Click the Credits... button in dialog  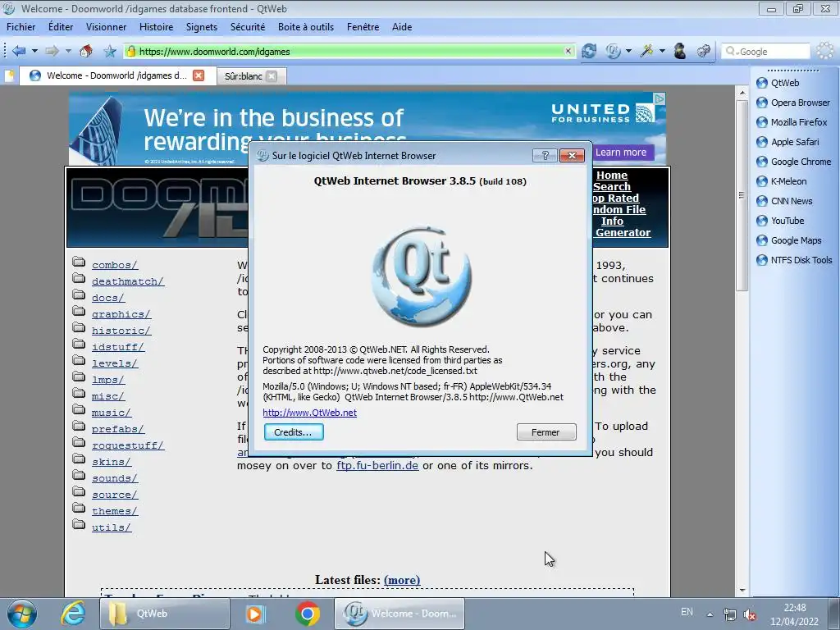[x=294, y=431]
